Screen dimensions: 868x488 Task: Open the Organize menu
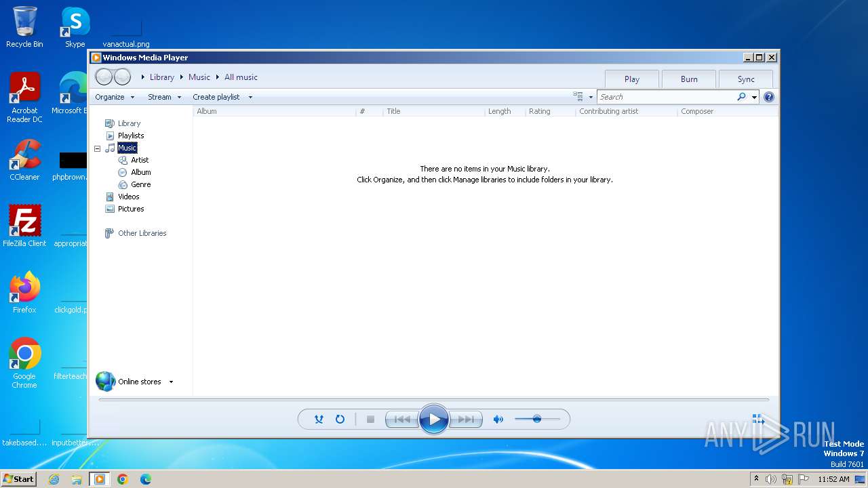click(115, 97)
